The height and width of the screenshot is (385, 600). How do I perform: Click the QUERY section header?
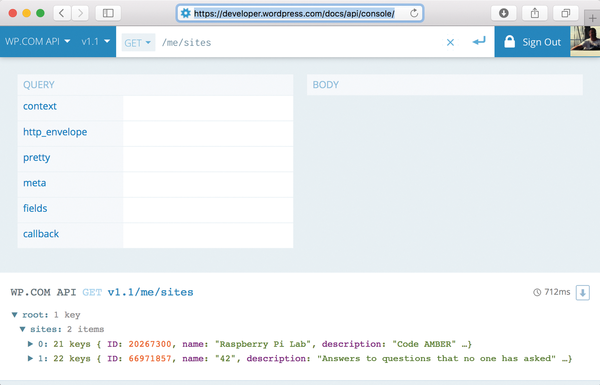pos(155,85)
